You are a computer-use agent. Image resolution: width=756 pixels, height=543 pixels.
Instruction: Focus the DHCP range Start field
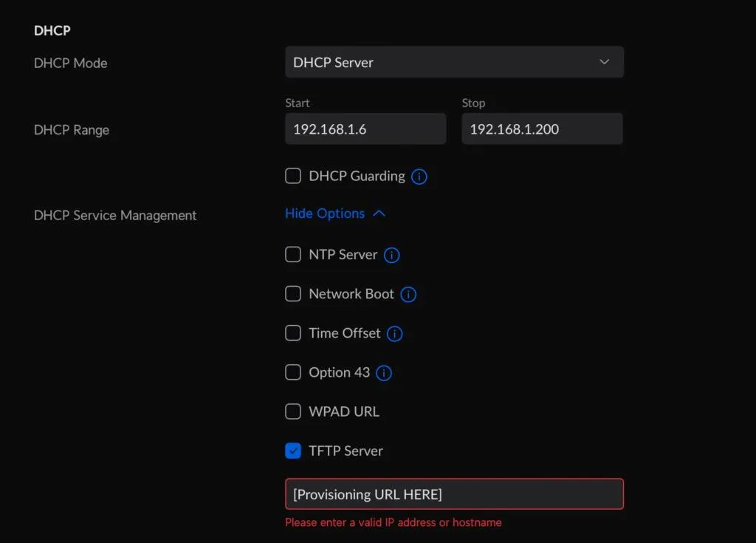(x=365, y=129)
